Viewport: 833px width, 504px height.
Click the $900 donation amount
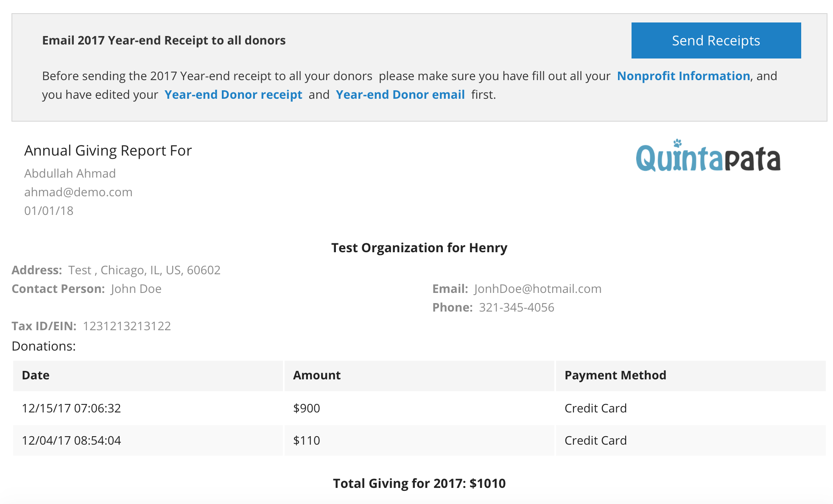tap(306, 408)
